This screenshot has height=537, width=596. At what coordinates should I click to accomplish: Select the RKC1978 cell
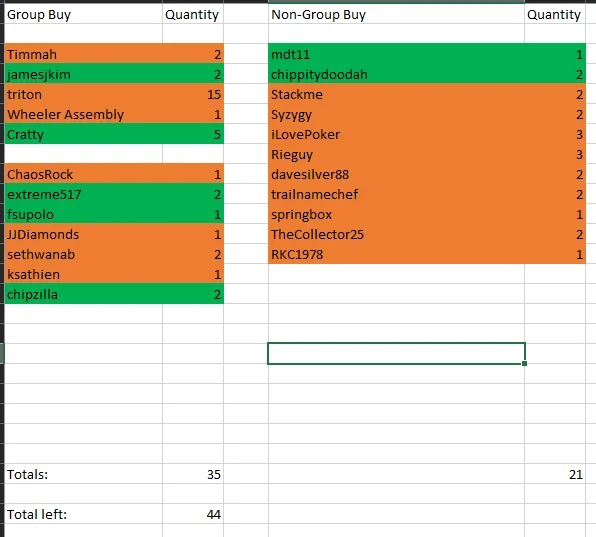(396, 254)
